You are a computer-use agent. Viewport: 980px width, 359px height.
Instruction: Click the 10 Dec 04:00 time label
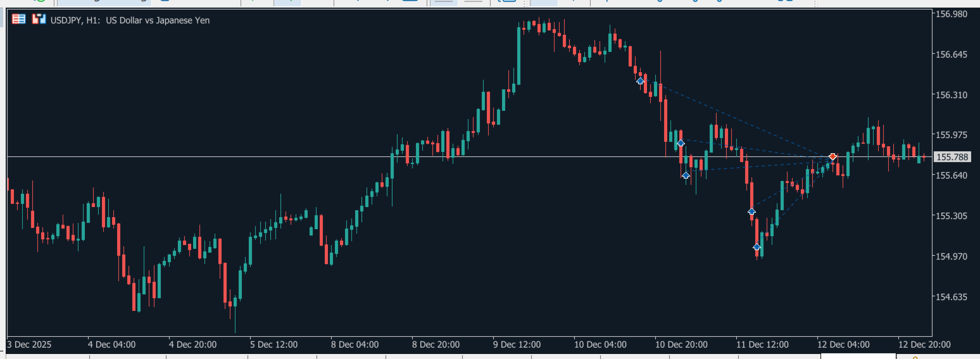(601, 344)
